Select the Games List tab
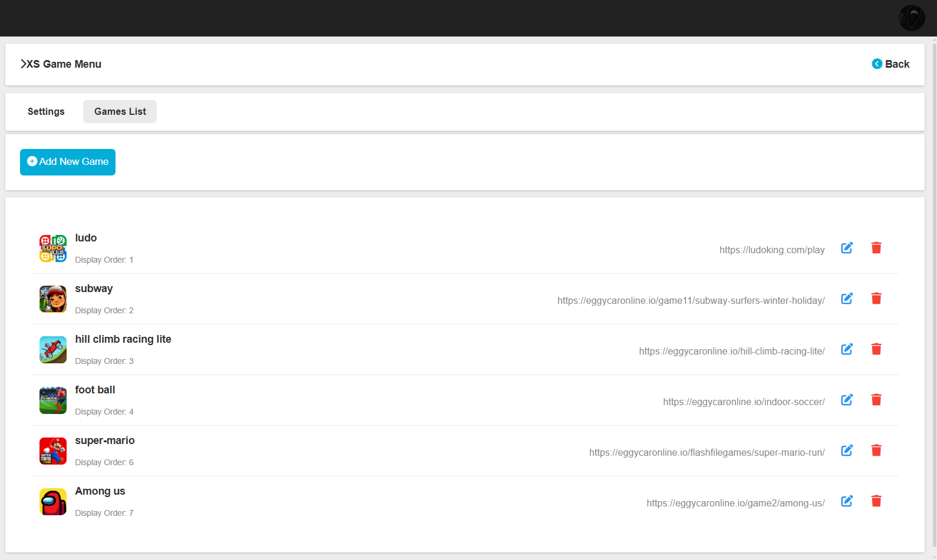Image resolution: width=937 pixels, height=560 pixels. pyautogui.click(x=120, y=111)
